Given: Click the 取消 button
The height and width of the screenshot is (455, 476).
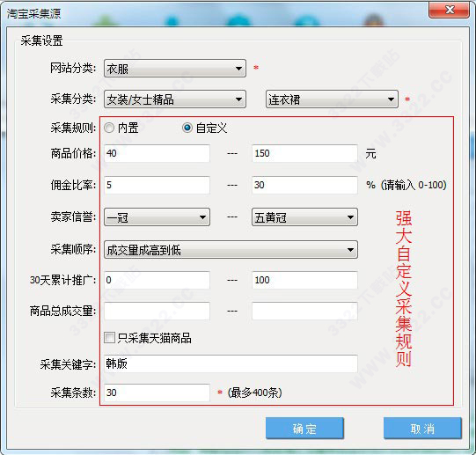Looking at the screenshot, I should pyautogui.click(x=422, y=428).
